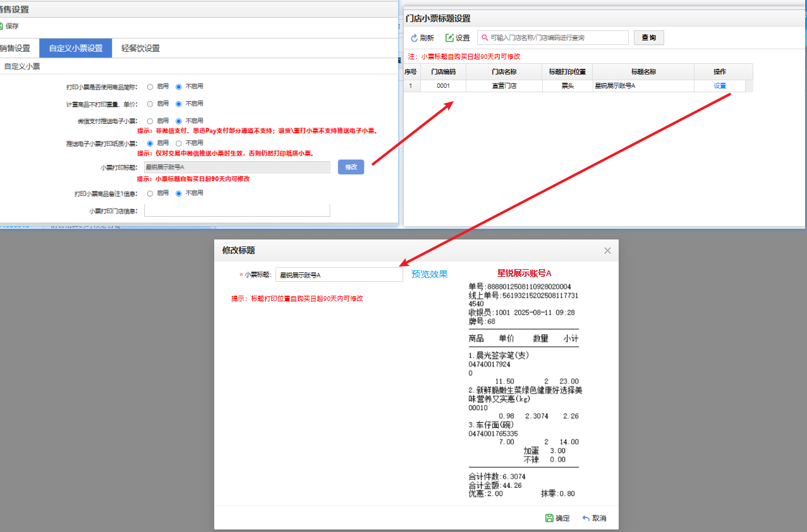Open the 轻餐饮设置 tab
This screenshot has height=532, width=807.
click(140, 48)
